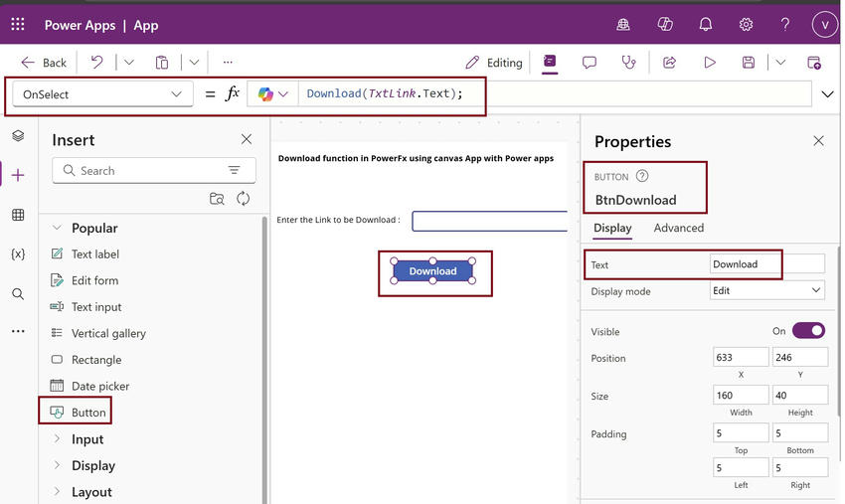
Task: Open the environment icon in the header
Action: (623, 24)
